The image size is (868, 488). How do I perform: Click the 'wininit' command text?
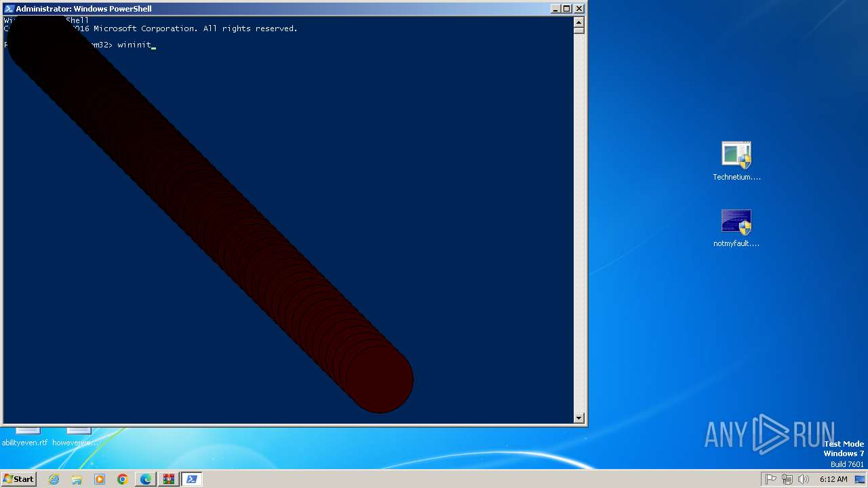pyautogui.click(x=134, y=45)
